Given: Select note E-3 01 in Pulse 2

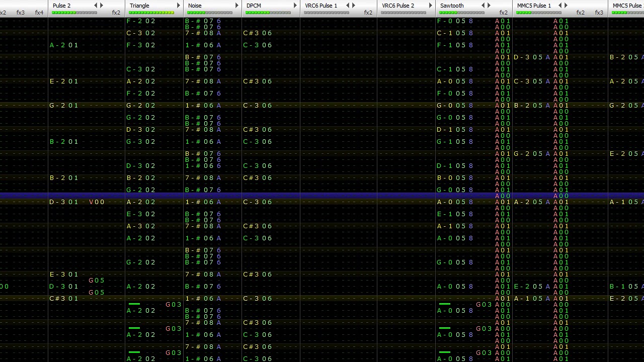Looking at the screenshot, I should (64, 275).
